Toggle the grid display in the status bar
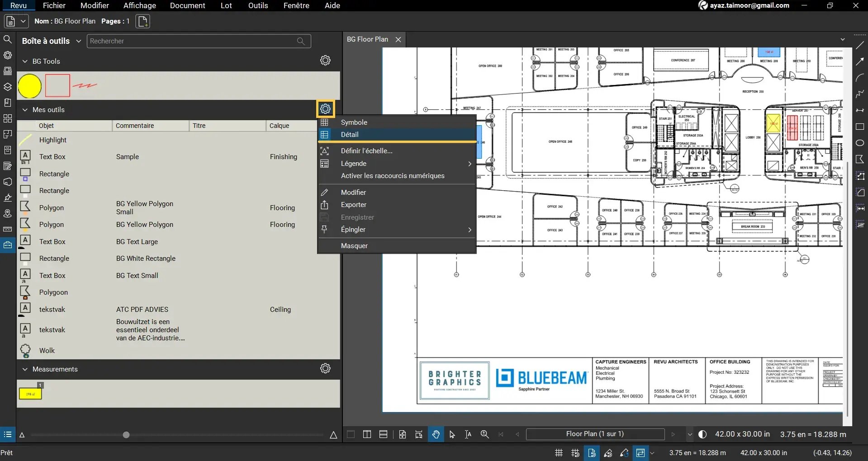The image size is (868, 461). click(x=559, y=452)
